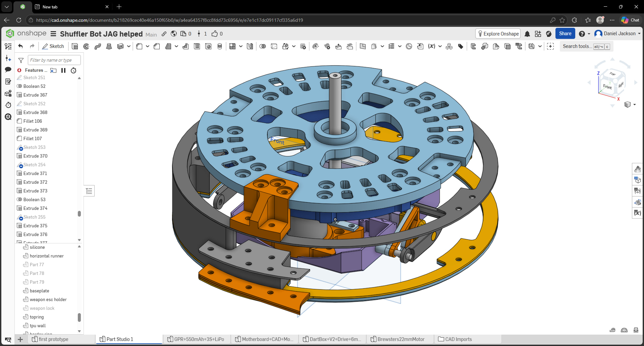Add a new tab with plus button

point(20,339)
